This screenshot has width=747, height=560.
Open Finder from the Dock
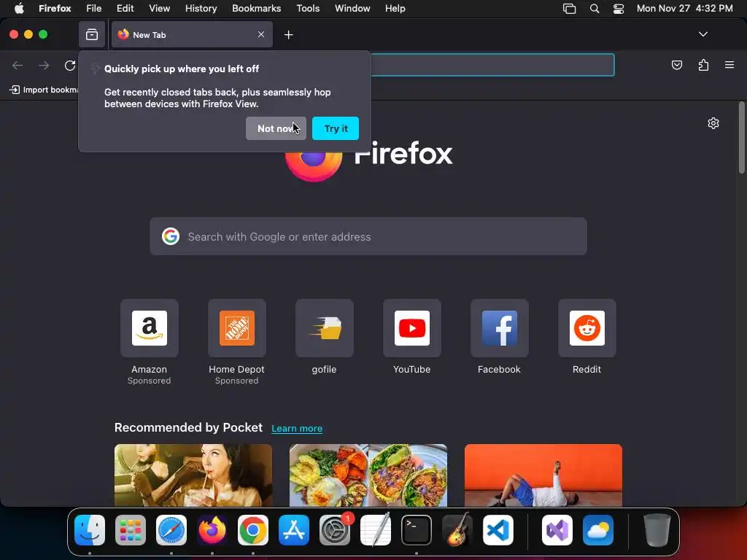coord(90,530)
